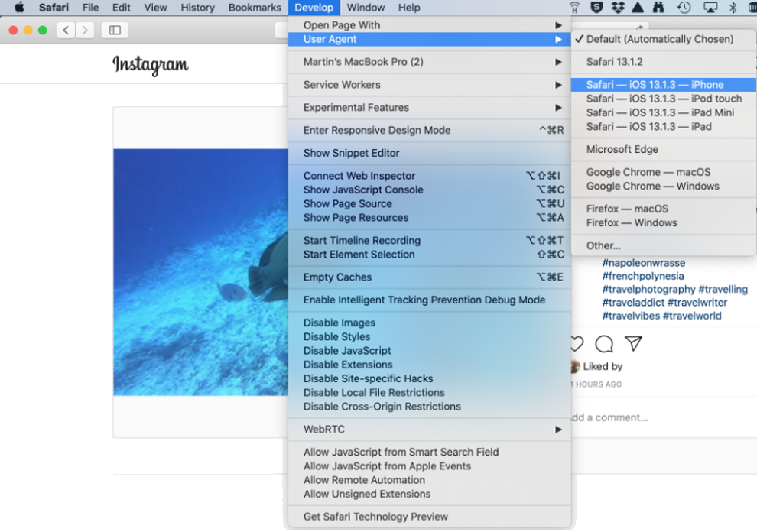Toggle Allow Remote Automation
Screen dimensions: 757x532
click(429, 480)
